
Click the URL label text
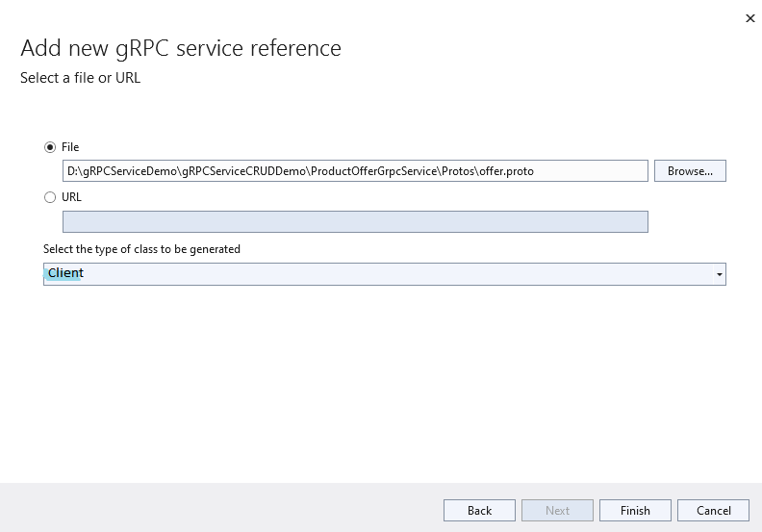tap(71, 197)
